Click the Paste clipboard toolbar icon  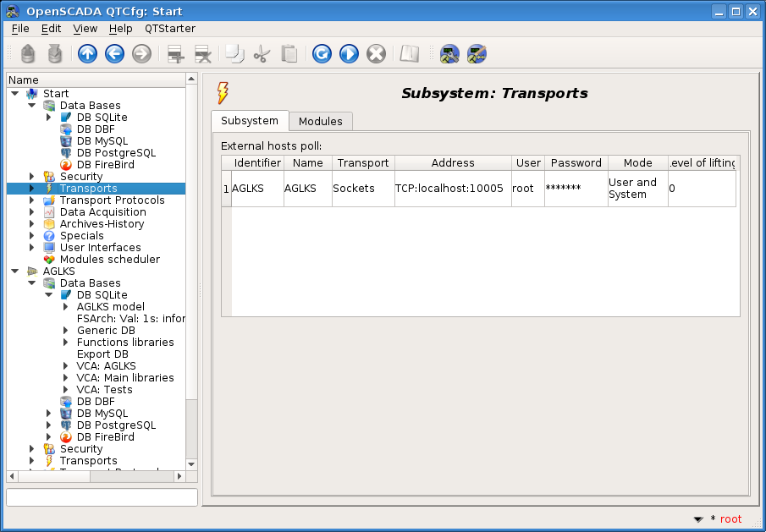click(x=289, y=53)
